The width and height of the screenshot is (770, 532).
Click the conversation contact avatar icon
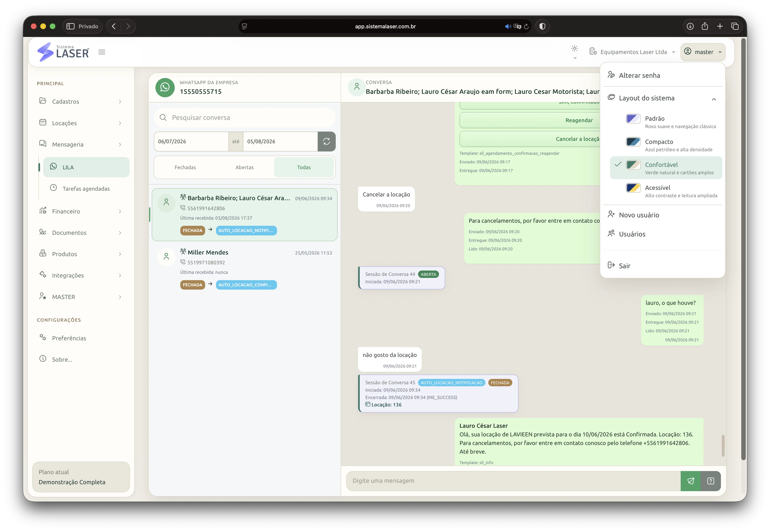[356, 87]
